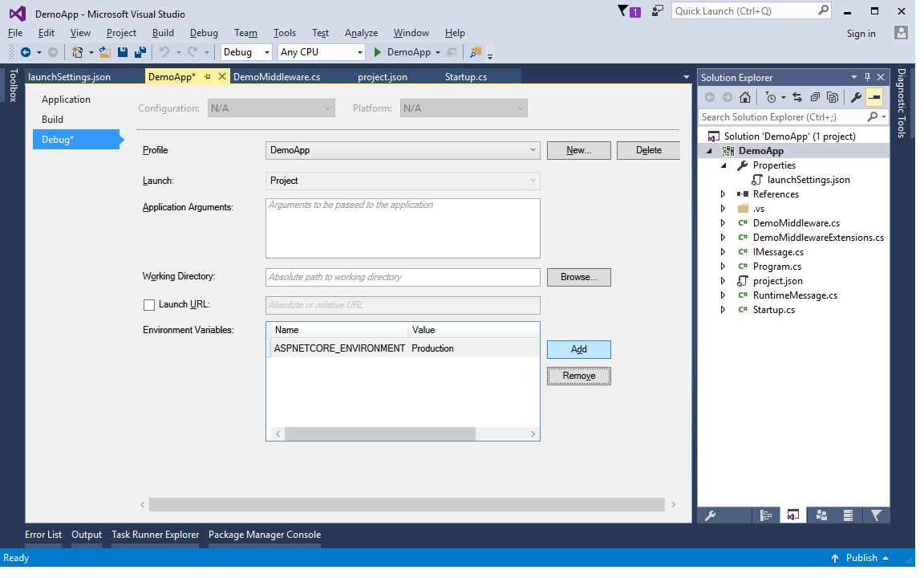Click the funnel tab icon at the panel bottom
Image resolution: width=924 pixels, height=578 pixels.
876,515
